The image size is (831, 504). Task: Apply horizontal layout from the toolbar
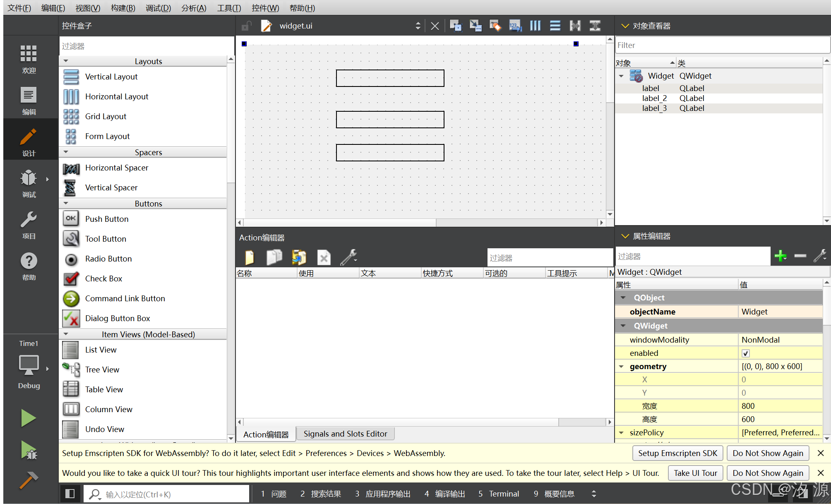point(535,26)
